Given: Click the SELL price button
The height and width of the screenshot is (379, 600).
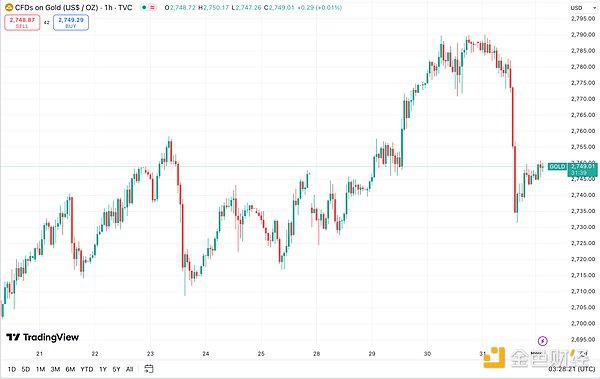Looking at the screenshot, I should pyautogui.click(x=22, y=23).
